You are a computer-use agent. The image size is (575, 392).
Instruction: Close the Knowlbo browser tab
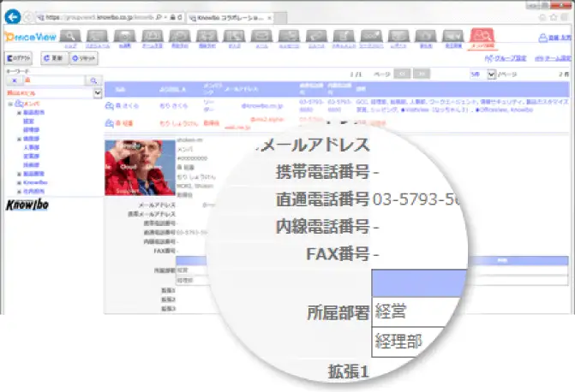tap(269, 18)
